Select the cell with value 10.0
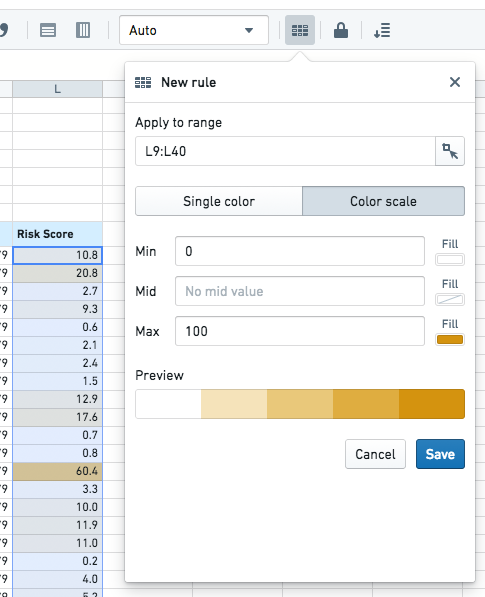The width and height of the screenshot is (485, 597). click(57, 507)
